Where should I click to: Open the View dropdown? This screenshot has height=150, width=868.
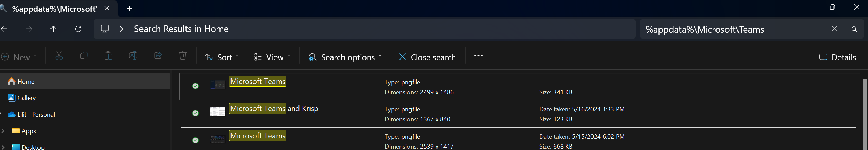coord(272,57)
